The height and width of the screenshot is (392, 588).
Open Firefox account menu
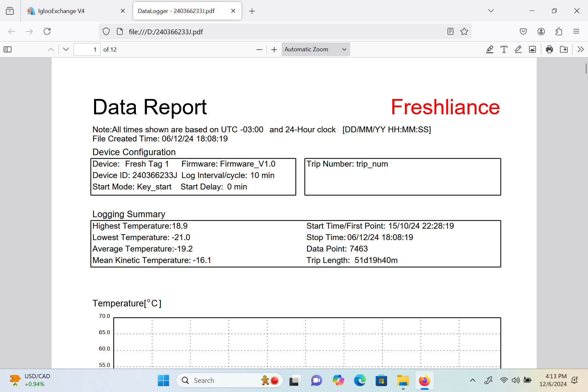541,31
